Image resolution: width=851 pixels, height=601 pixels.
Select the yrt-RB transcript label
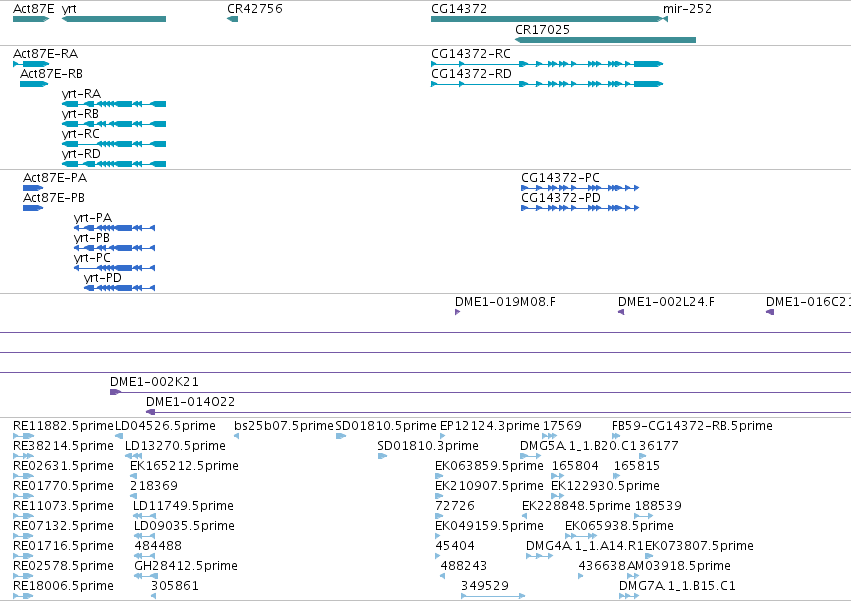click(x=80, y=114)
